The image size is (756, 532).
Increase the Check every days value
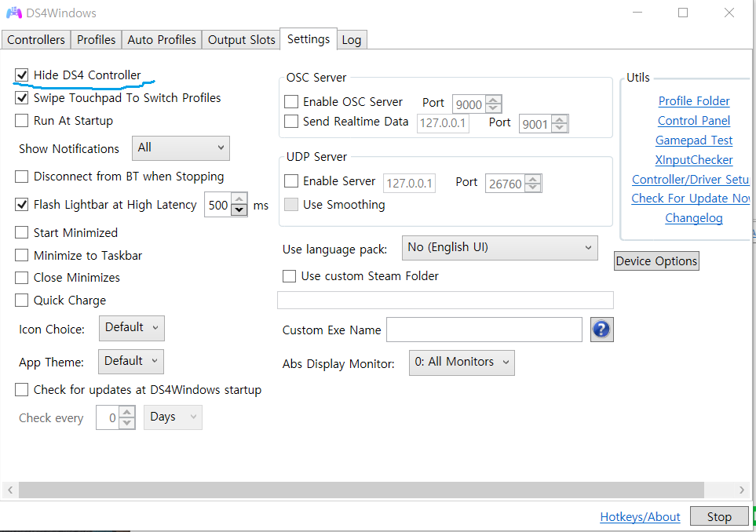tap(127, 412)
